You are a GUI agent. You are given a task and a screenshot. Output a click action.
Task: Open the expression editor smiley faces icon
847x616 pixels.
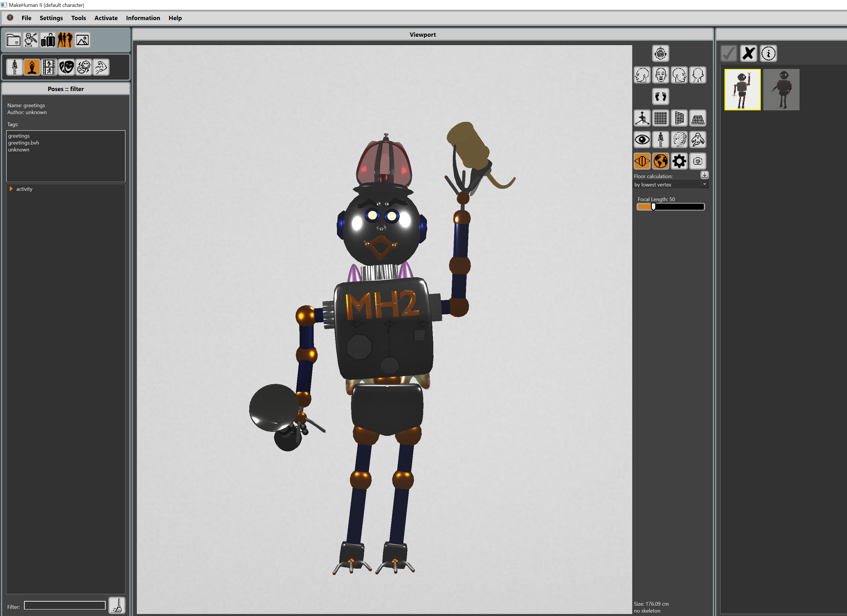[x=84, y=67]
